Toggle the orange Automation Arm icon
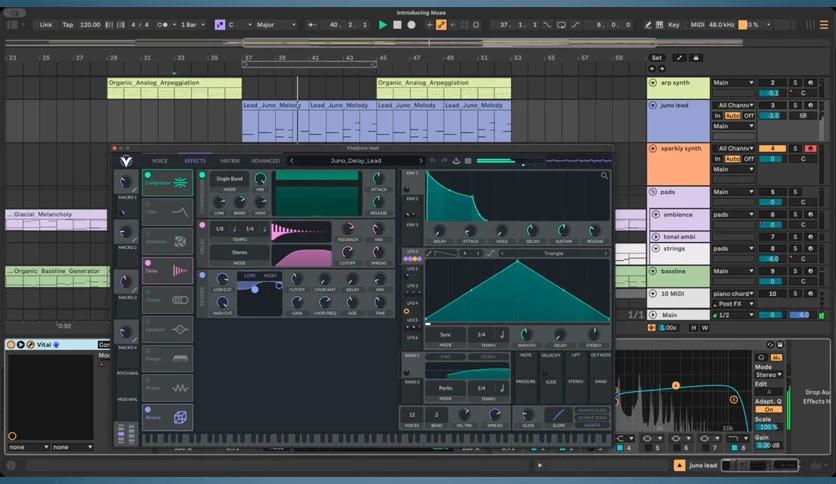 click(441, 25)
